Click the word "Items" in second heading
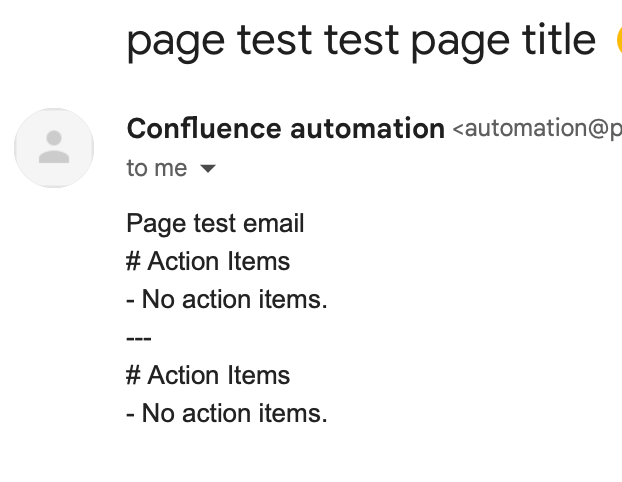The width and height of the screenshot is (622, 482). [x=258, y=375]
